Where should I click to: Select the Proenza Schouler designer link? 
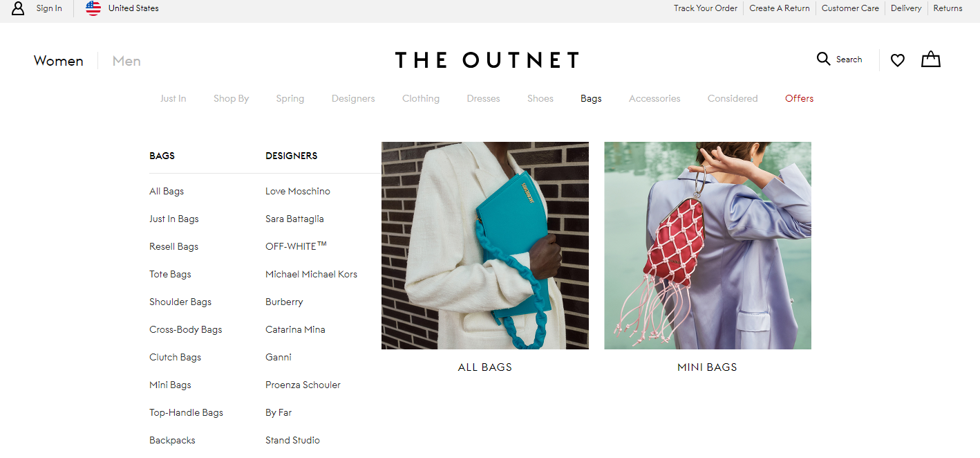303,385
